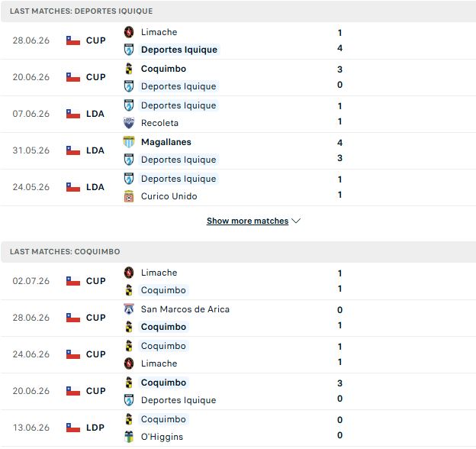Viewport: 476px width, 449px height.
Task: Select the O'Higgins team name
Action: 162,437
